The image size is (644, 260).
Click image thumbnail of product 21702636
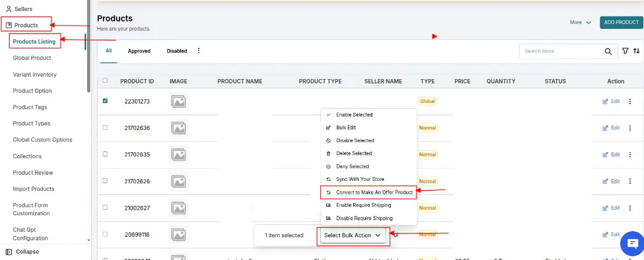(x=178, y=128)
